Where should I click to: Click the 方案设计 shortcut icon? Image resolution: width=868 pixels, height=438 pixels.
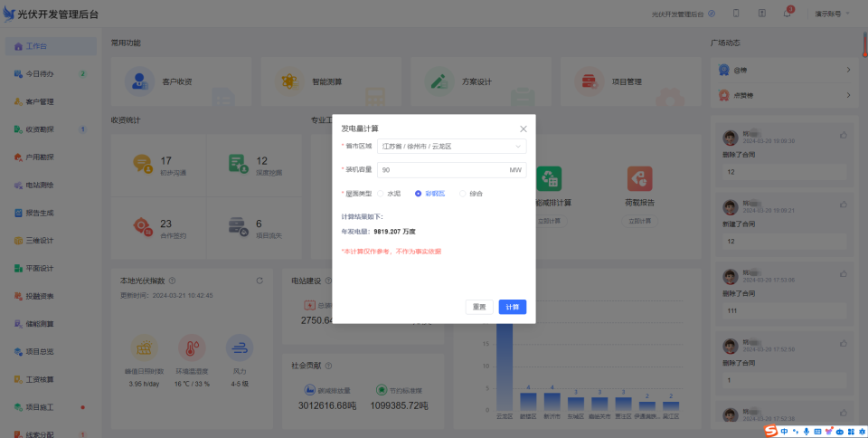point(439,81)
